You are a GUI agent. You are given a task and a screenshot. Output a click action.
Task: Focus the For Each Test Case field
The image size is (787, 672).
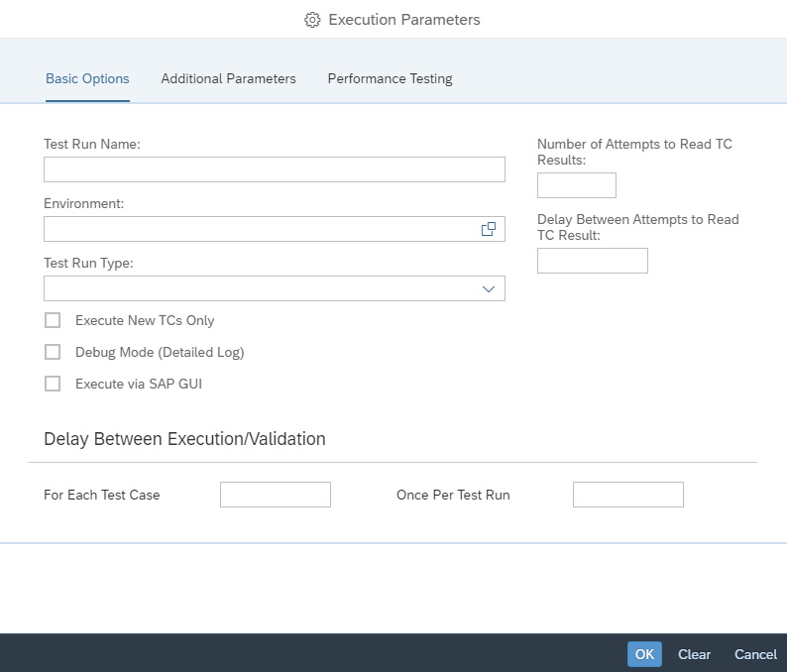pyautogui.click(x=275, y=495)
